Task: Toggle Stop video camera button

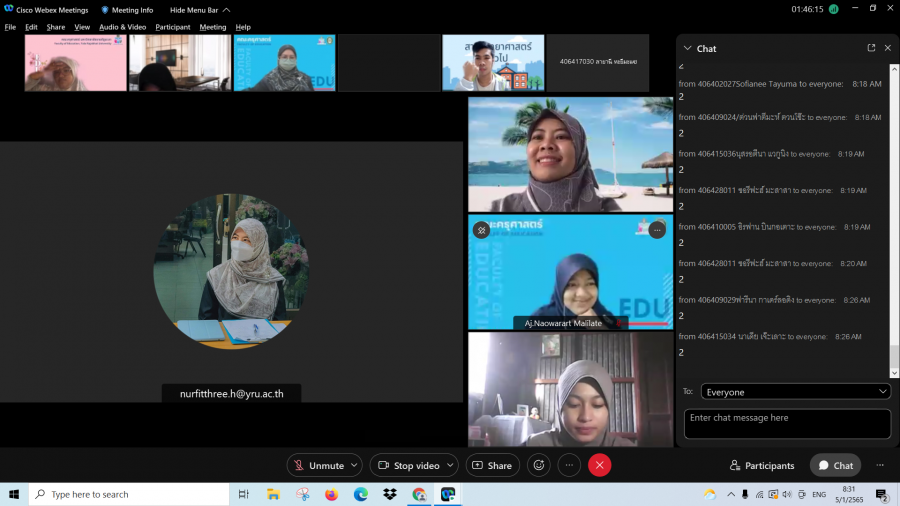Action: 408,465
